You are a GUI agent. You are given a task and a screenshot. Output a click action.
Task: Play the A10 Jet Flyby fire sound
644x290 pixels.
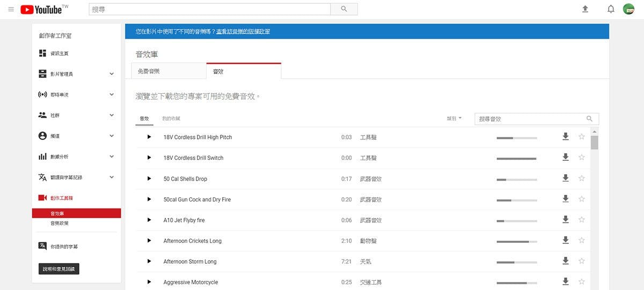coord(149,220)
